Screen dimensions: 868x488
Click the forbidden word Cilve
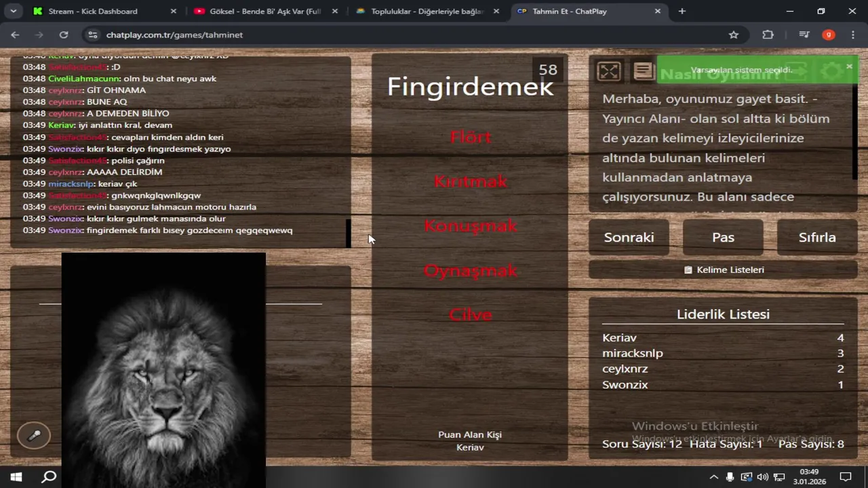pyautogui.click(x=470, y=314)
